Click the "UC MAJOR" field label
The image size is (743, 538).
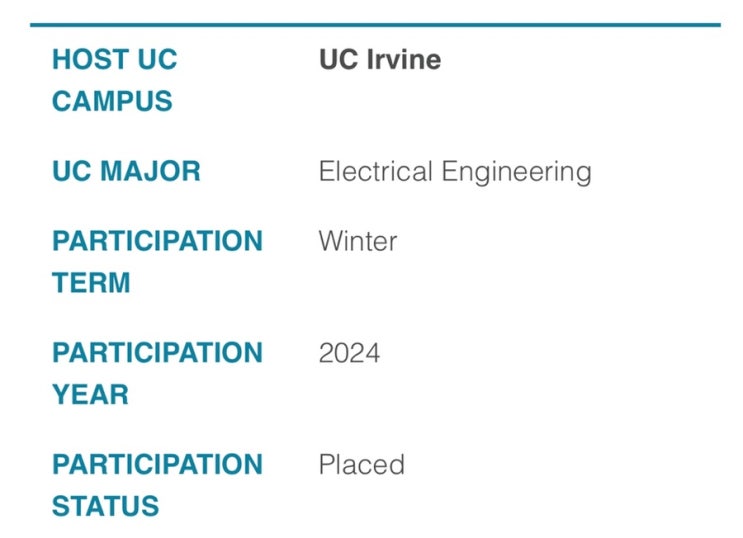point(126,171)
